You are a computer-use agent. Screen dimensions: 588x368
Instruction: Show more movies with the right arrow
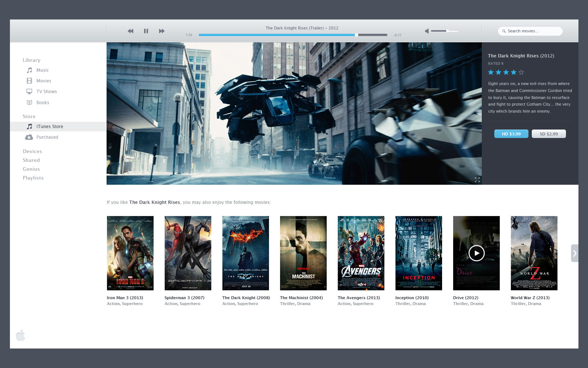click(x=575, y=253)
